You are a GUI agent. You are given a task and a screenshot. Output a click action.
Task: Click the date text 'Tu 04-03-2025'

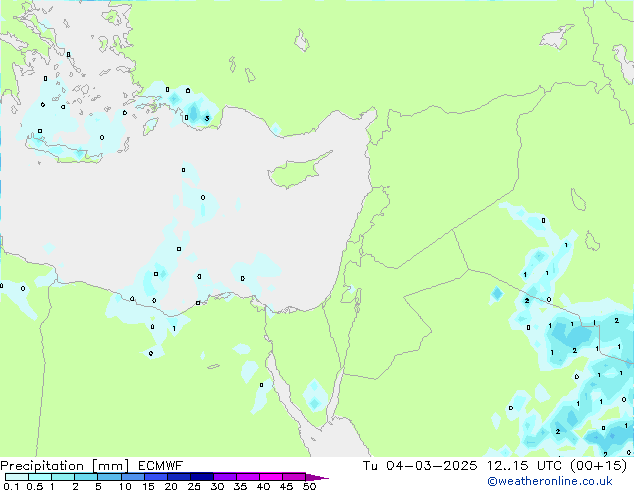pyautogui.click(x=420, y=466)
